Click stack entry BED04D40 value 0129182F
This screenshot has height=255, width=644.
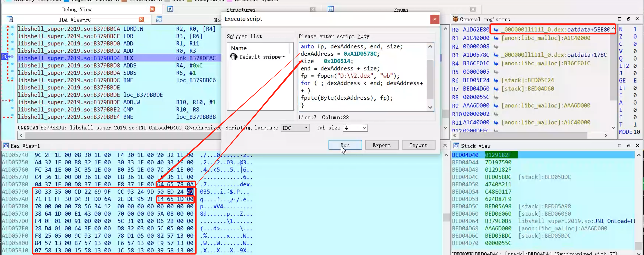[x=498, y=155]
